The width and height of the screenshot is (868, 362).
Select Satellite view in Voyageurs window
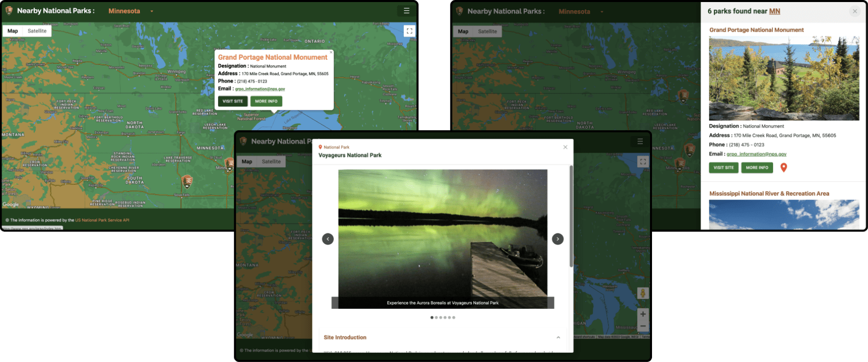(271, 161)
